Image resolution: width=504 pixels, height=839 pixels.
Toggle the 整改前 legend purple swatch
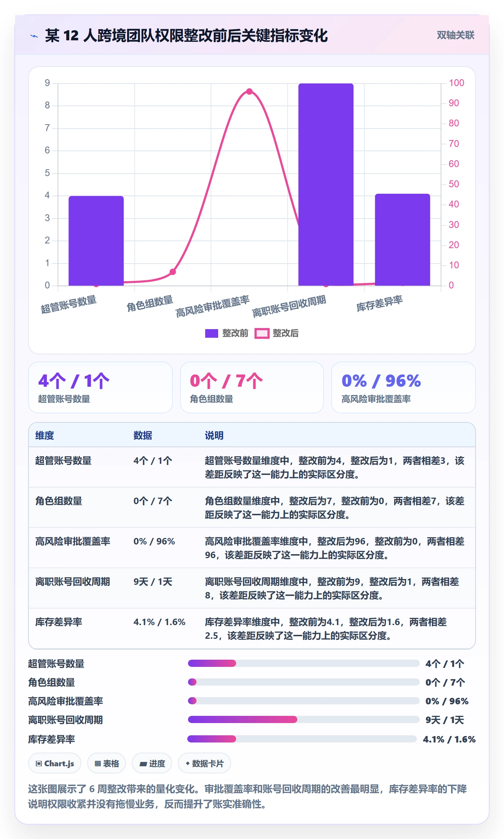[211, 333]
